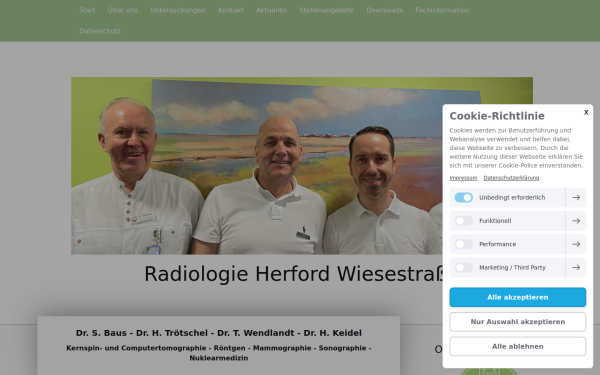Open the Datenschutzerklärung link
Image resolution: width=600 pixels, height=375 pixels.
pyautogui.click(x=511, y=178)
